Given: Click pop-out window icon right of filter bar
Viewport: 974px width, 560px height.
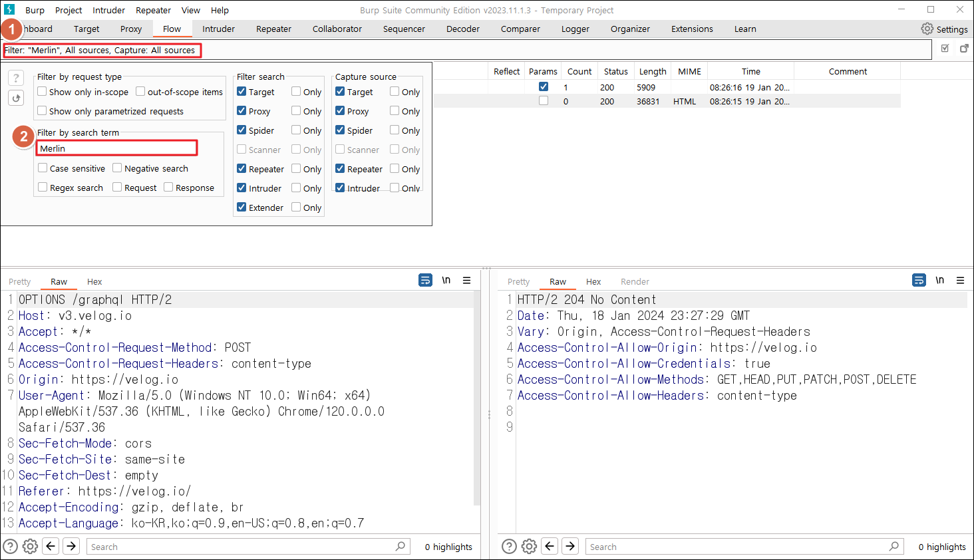Looking at the screenshot, I should [x=964, y=49].
